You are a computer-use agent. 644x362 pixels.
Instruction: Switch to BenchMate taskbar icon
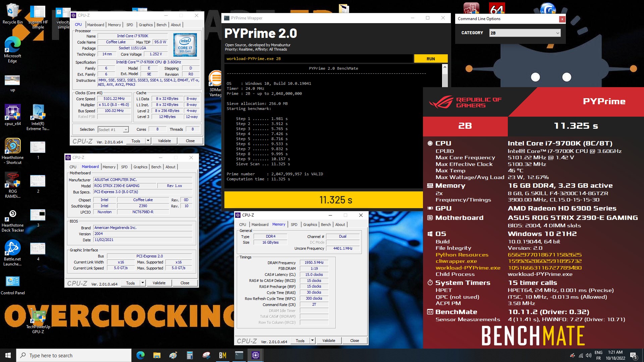click(222, 355)
